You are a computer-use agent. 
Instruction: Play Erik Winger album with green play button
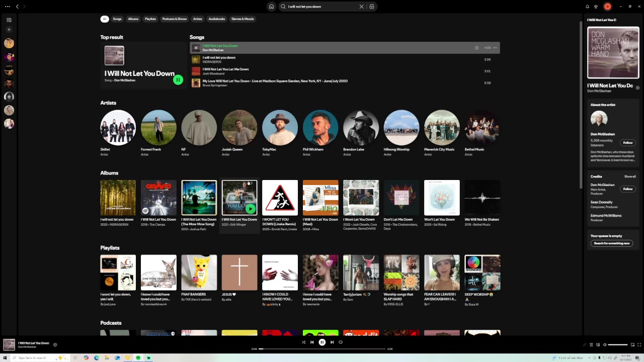pyautogui.click(x=251, y=209)
